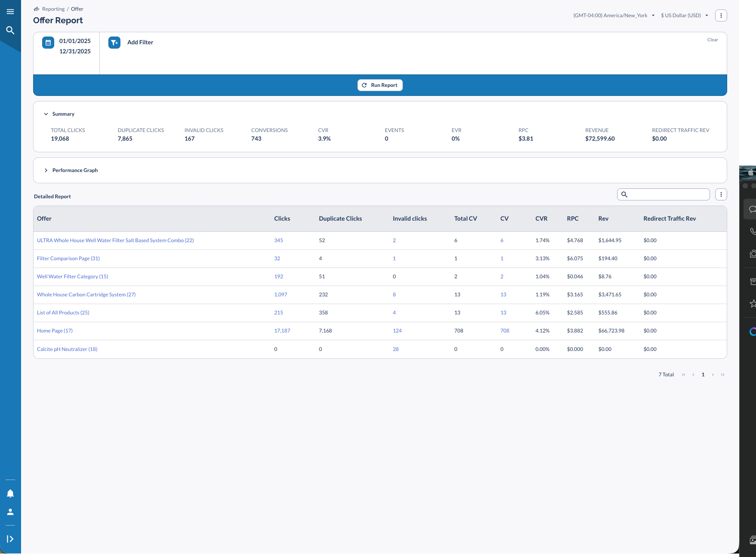The image size is (756, 557).
Task: Open page options kebab menu at top right
Action: coord(721,15)
